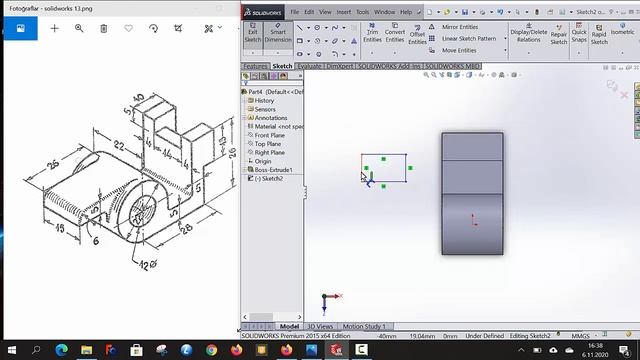640x360 pixels.
Task: Select the Corner Rectangle tool
Action: pyautogui.click(x=300, y=41)
